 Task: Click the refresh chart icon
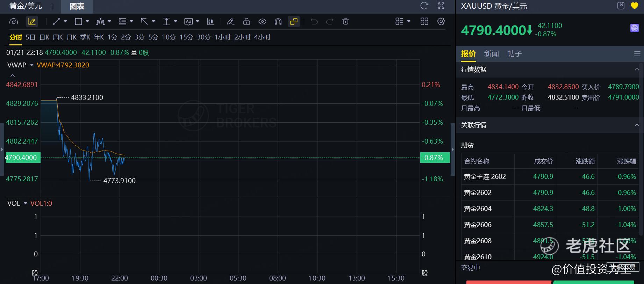point(424,6)
